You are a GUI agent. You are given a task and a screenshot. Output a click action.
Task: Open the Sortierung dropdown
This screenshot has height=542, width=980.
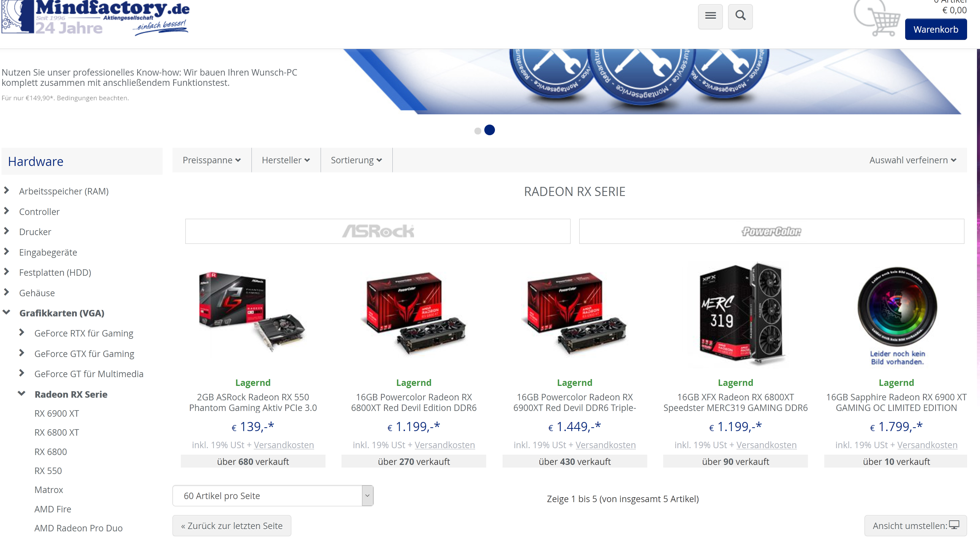tap(356, 160)
